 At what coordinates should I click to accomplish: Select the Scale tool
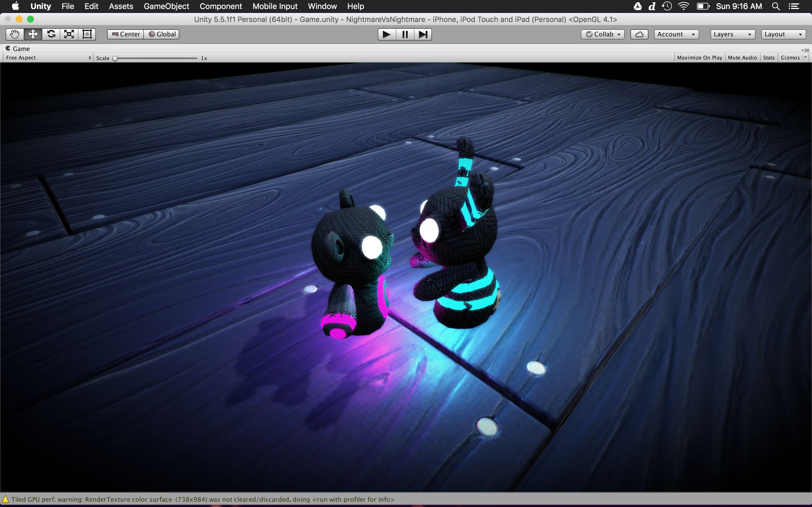click(69, 34)
